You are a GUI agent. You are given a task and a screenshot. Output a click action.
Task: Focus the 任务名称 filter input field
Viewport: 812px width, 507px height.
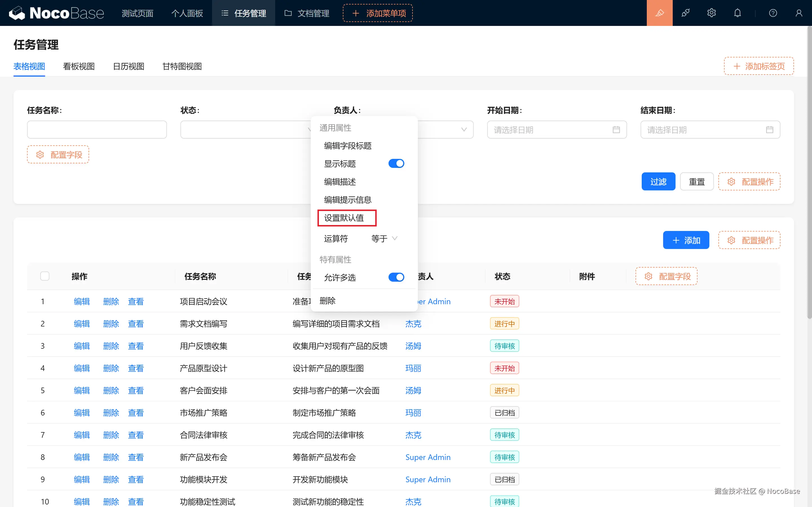click(97, 130)
